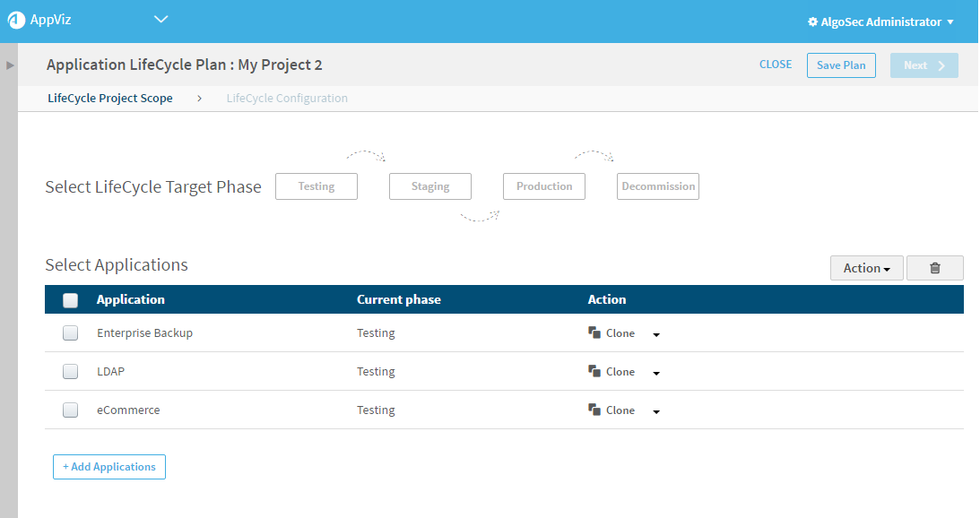The height and width of the screenshot is (518, 980).
Task: Click the Add Applications button
Action: coord(109,467)
